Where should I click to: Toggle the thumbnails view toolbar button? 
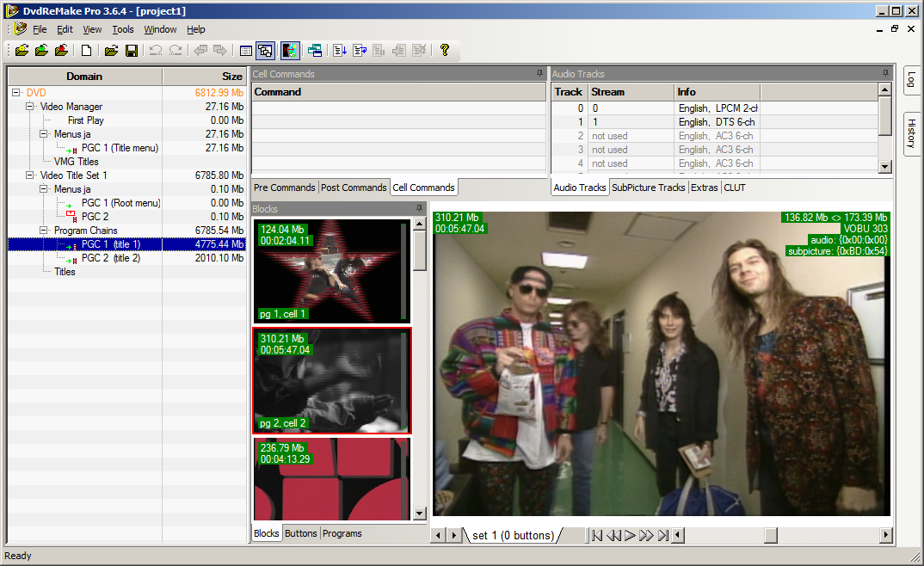(x=265, y=51)
